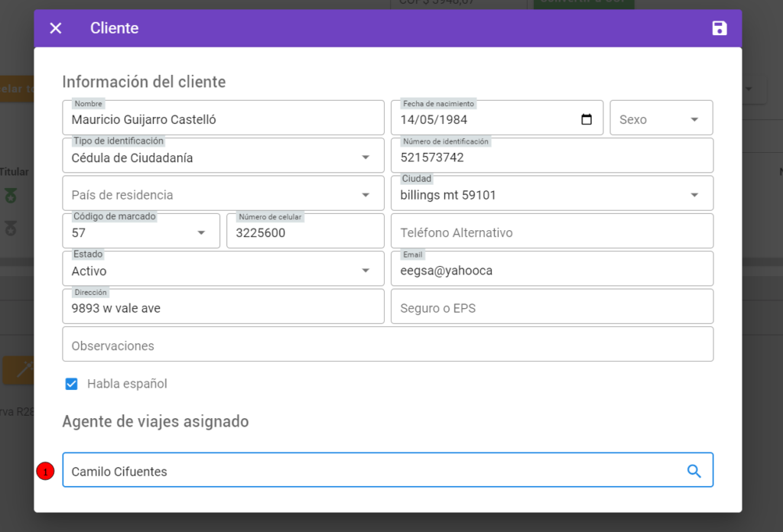This screenshot has height=532, width=783.
Task: Click the search magnifier in agent field
Action: (x=694, y=471)
